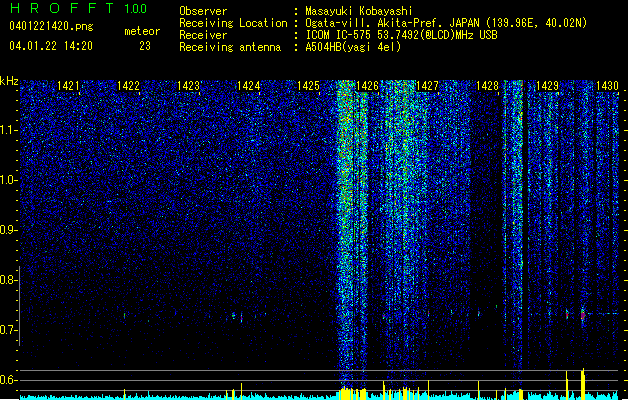Click the ICOM IC-575 receiver text
This screenshot has width=629, height=400.
tap(401, 35)
